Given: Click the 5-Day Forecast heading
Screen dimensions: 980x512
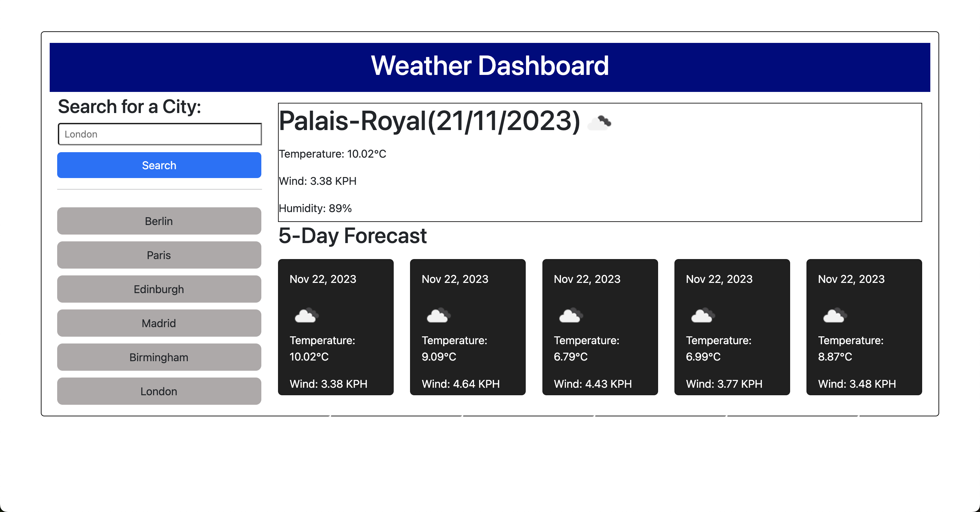Looking at the screenshot, I should point(353,236).
